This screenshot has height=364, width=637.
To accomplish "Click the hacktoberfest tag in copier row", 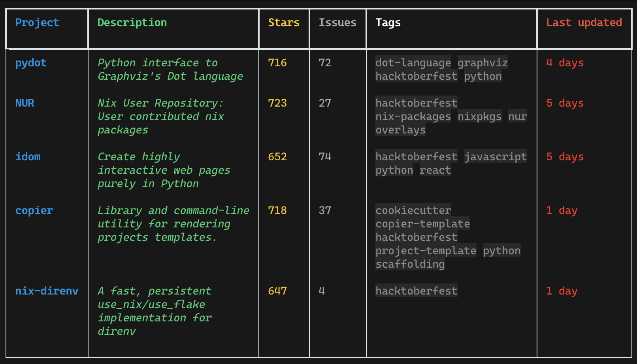I will click(x=416, y=237).
